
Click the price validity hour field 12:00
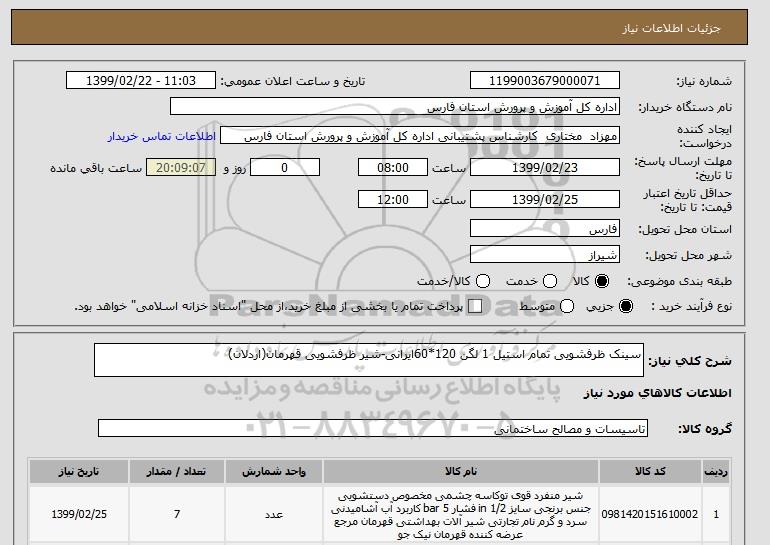pyautogui.click(x=393, y=199)
